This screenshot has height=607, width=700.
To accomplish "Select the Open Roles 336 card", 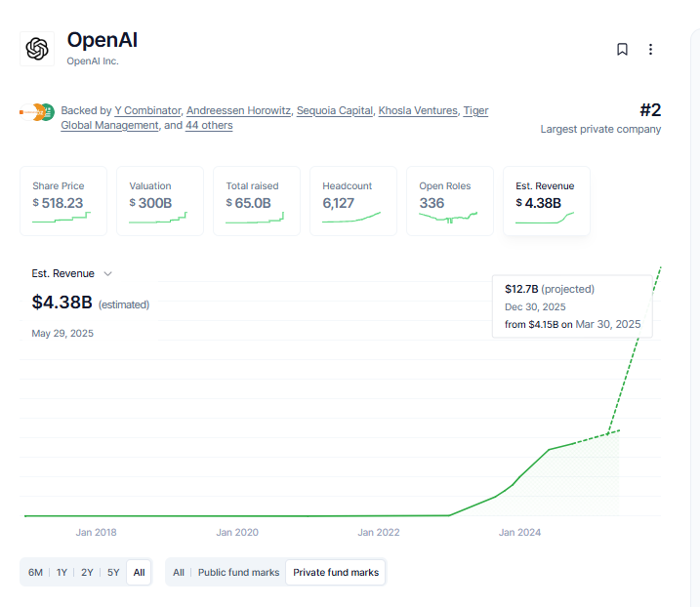I will tap(450, 201).
